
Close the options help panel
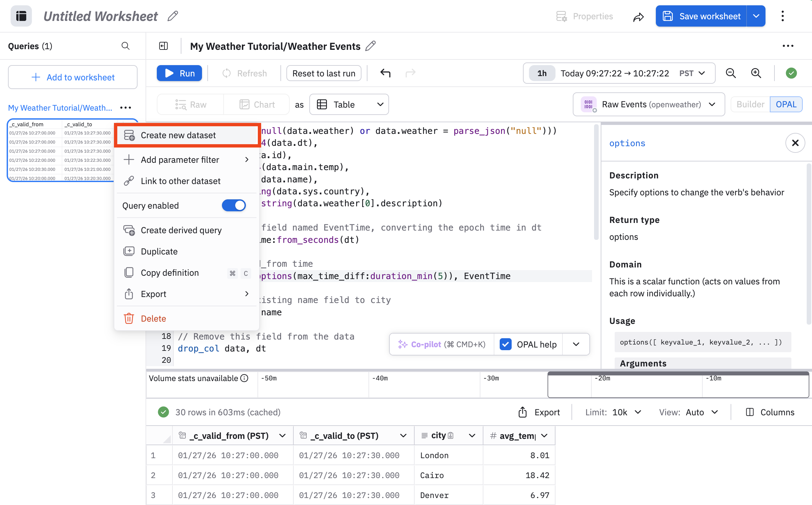pyautogui.click(x=795, y=143)
